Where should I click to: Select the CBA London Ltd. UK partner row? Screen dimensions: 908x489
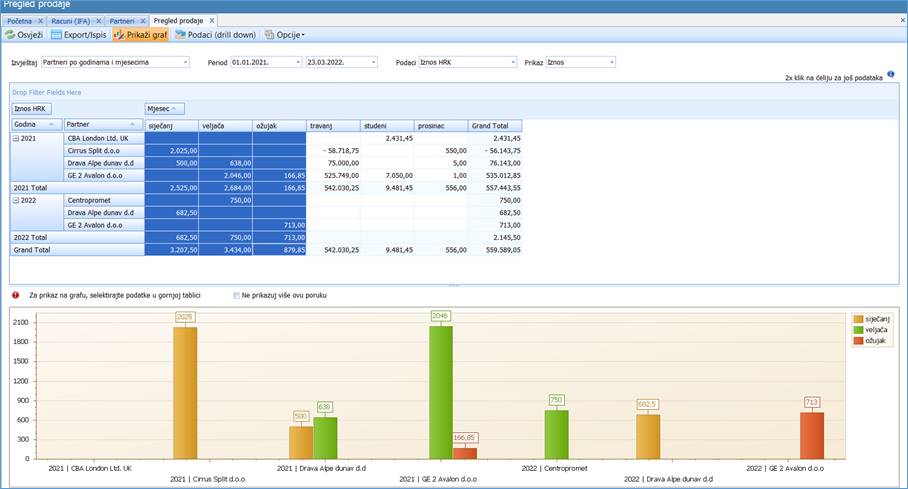104,138
